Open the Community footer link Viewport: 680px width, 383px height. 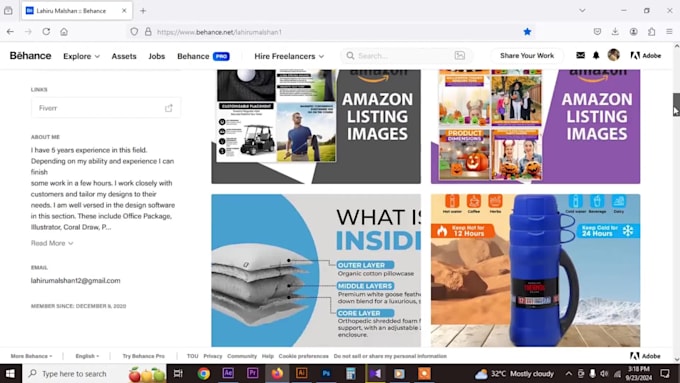tap(242, 356)
